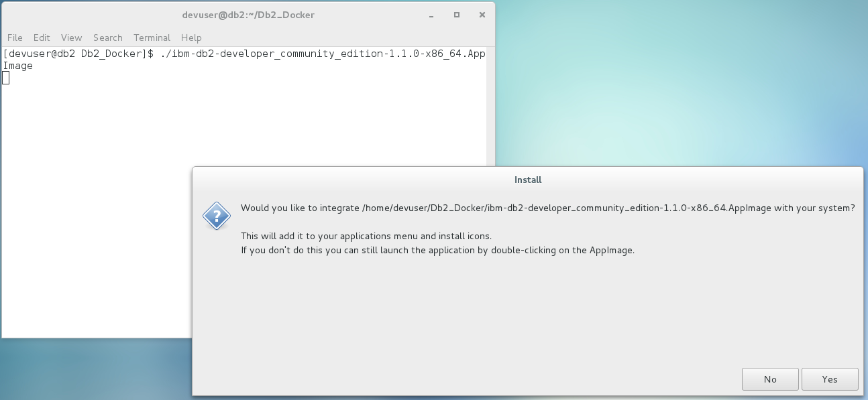Open the File menu in the terminal
Image resolution: width=868 pixels, height=400 pixels.
tap(15, 38)
